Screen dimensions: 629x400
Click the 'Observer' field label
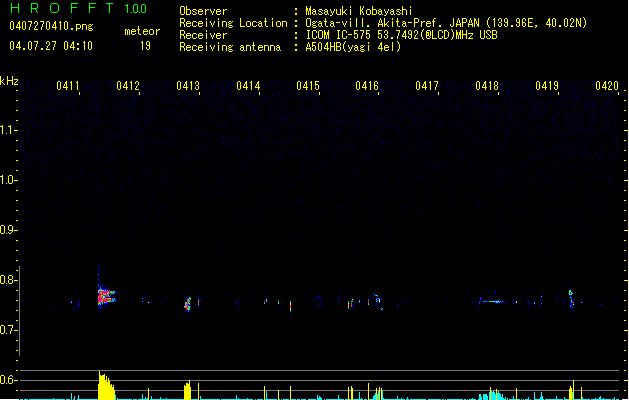(203, 11)
